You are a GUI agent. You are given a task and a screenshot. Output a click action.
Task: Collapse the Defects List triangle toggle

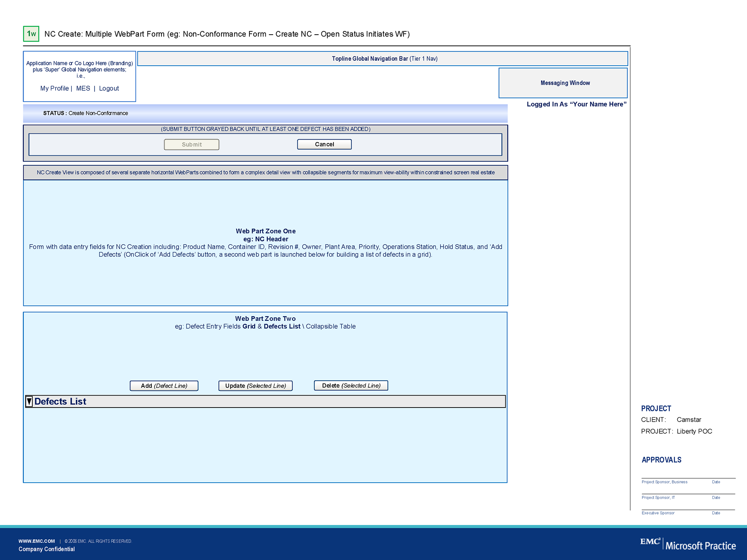click(29, 401)
